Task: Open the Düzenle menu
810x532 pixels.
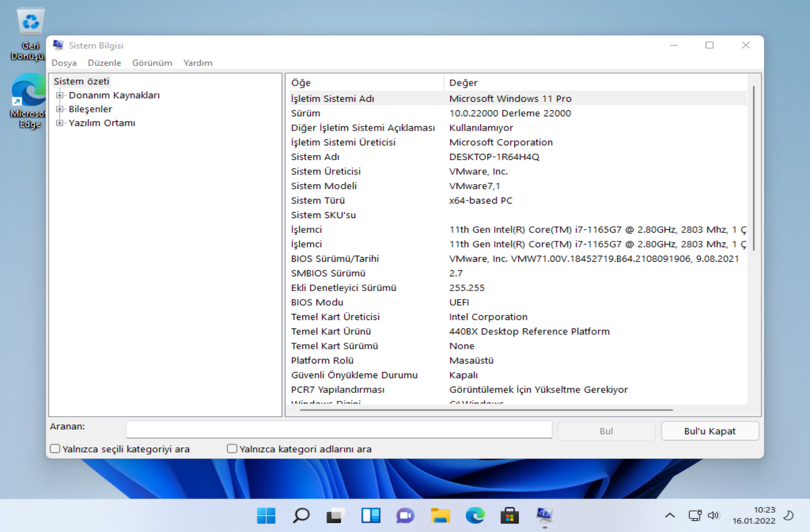Action: [104, 63]
